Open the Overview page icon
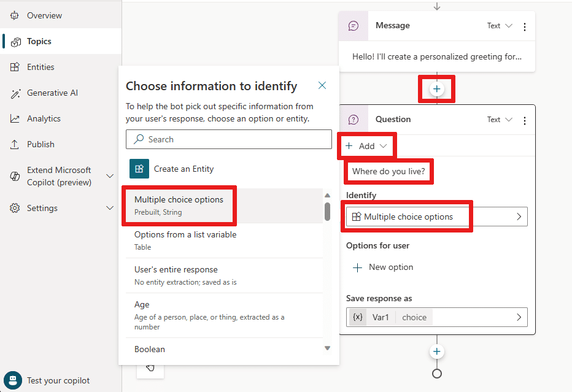The width and height of the screenshot is (572, 392). point(15,16)
